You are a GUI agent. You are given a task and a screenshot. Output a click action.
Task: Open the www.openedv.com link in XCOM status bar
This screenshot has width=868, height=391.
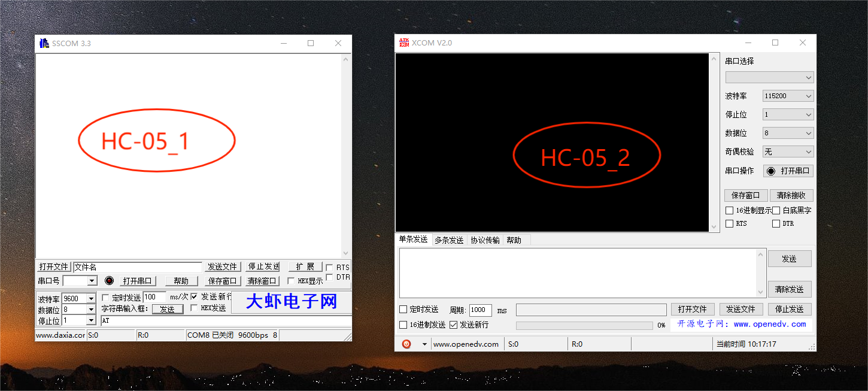(466, 343)
